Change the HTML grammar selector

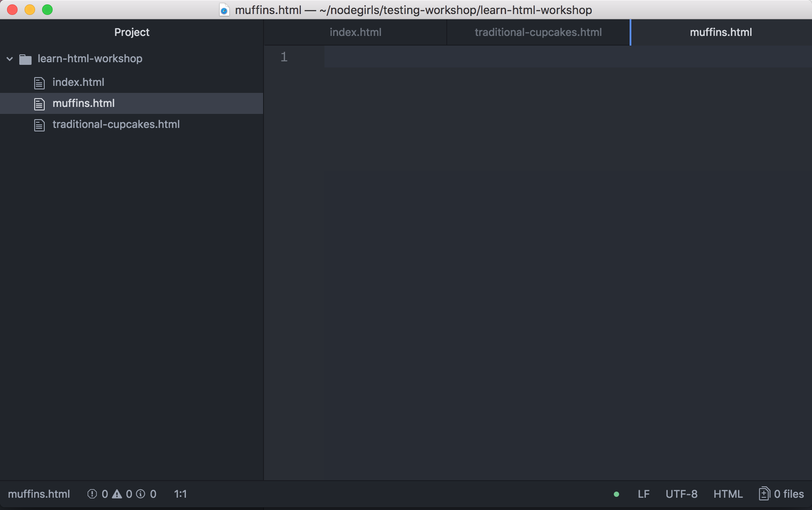point(728,494)
